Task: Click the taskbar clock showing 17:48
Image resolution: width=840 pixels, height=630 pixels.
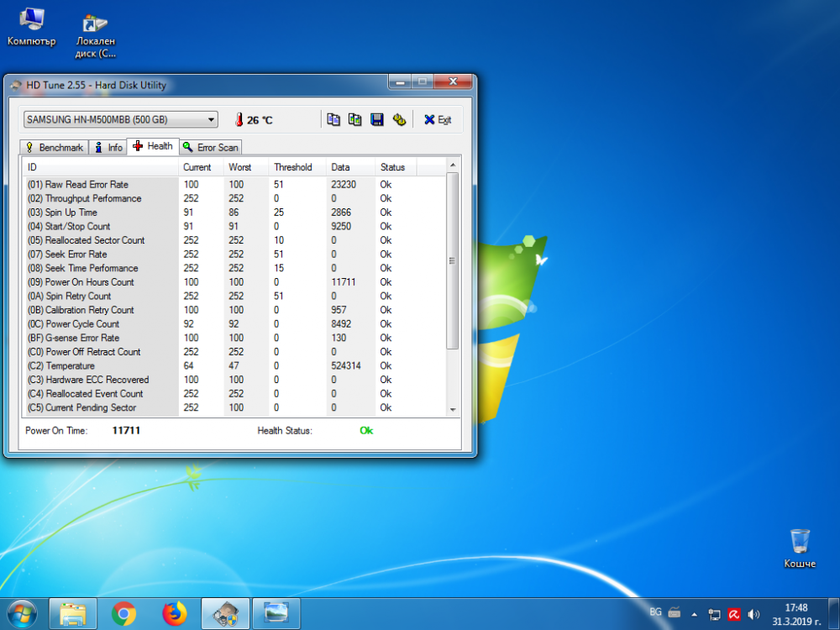Action: (796, 615)
